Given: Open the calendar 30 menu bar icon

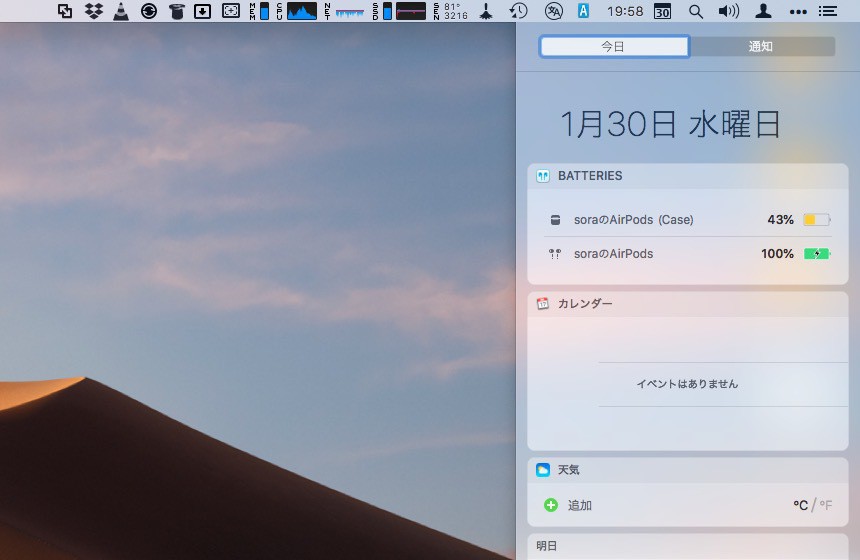Looking at the screenshot, I should [x=662, y=11].
